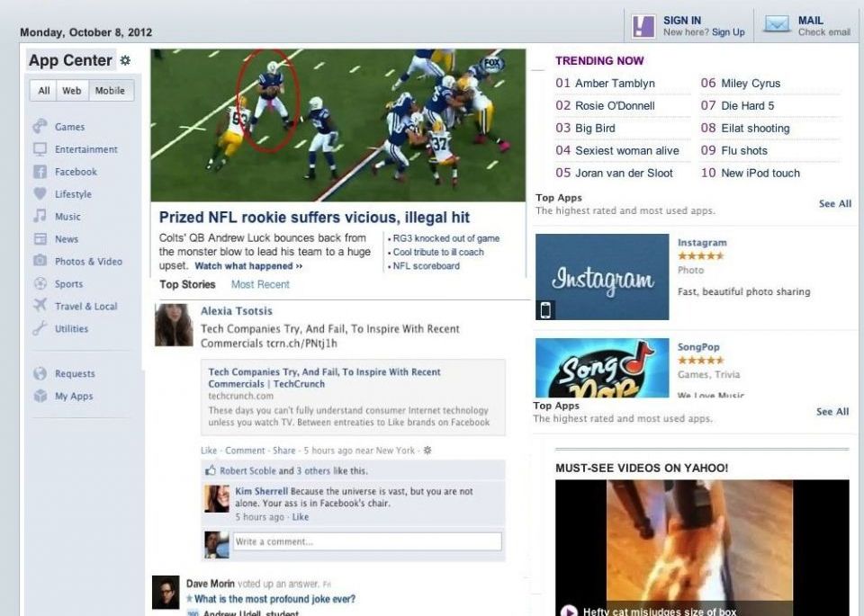This screenshot has width=864, height=616.
Task: Open the Photos & Video camera icon
Action: pos(40,261)
